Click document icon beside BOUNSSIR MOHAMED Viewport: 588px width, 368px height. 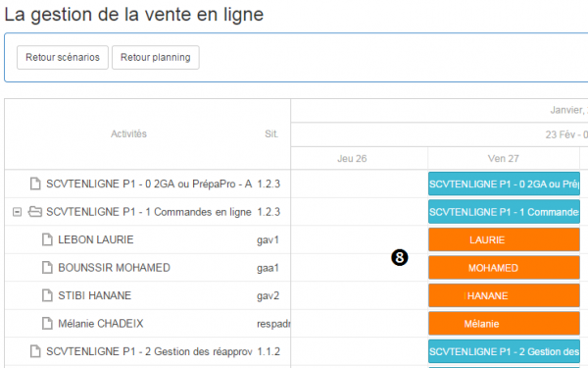pyautogui.click(x=47, y=267)
